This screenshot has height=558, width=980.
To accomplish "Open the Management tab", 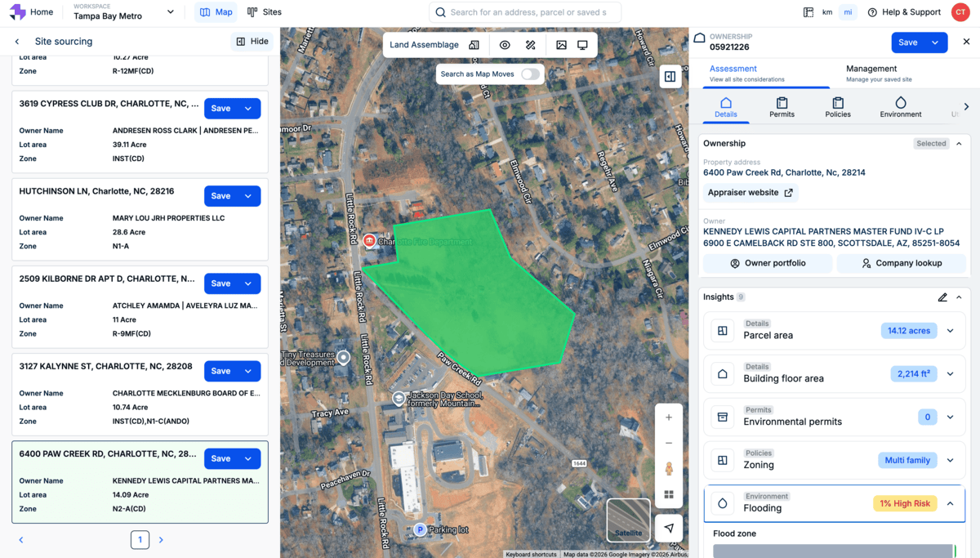I will [871, 73].
